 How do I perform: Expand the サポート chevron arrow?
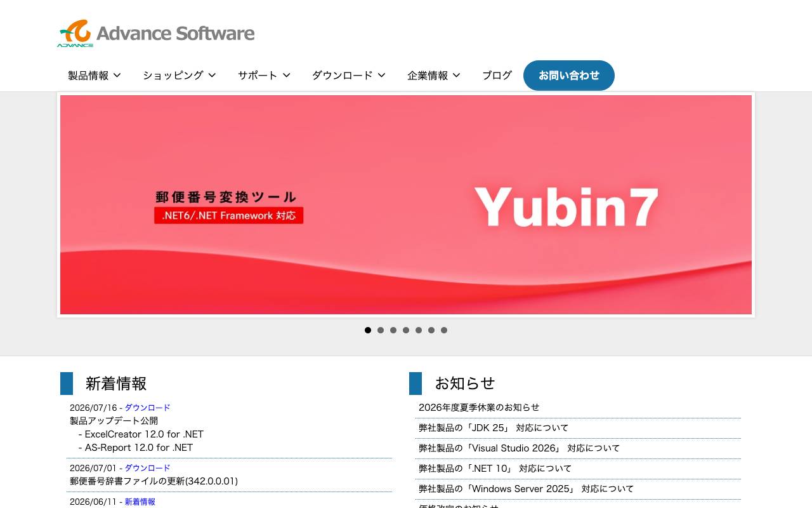(286, 75)
